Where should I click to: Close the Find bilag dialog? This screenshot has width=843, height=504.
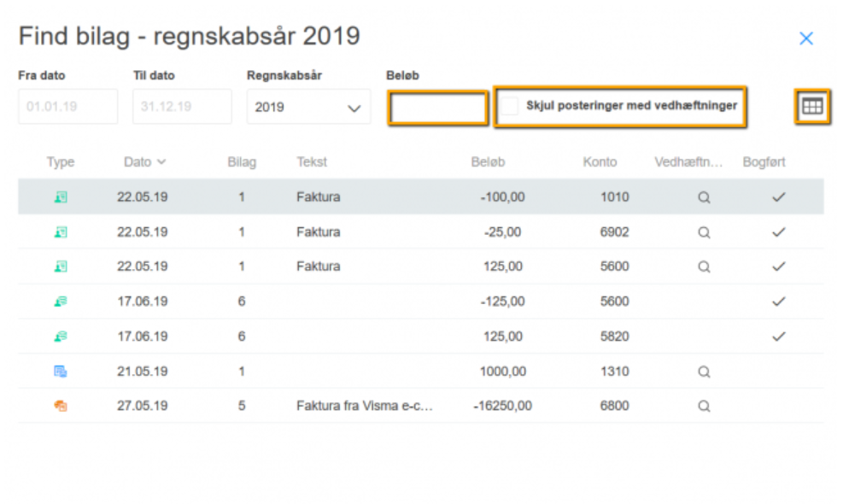pyautogui.click(x=805, y=38)
